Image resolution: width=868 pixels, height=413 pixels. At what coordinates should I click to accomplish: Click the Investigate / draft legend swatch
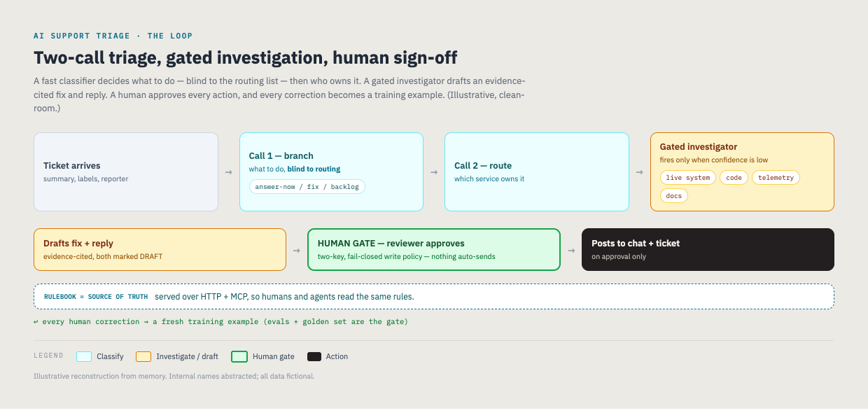143,356
